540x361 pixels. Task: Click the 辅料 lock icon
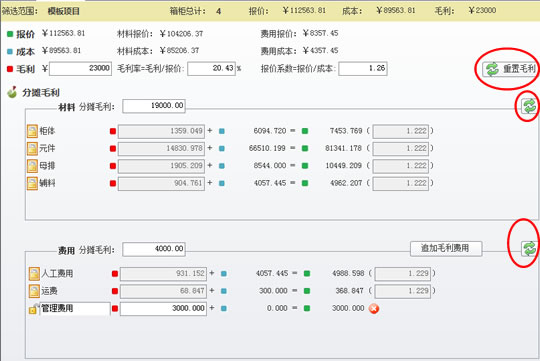pyautogui.click(x=32, y=183)
